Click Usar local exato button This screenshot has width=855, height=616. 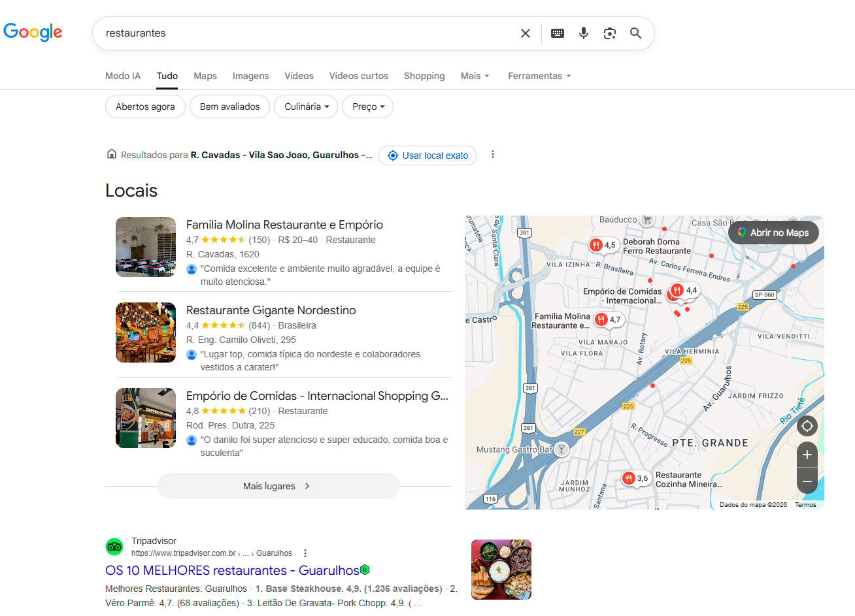427,155
